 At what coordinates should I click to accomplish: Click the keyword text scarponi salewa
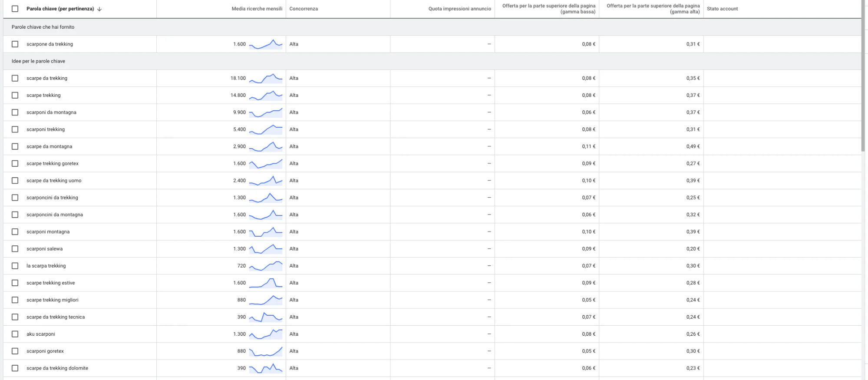(44, 249)
